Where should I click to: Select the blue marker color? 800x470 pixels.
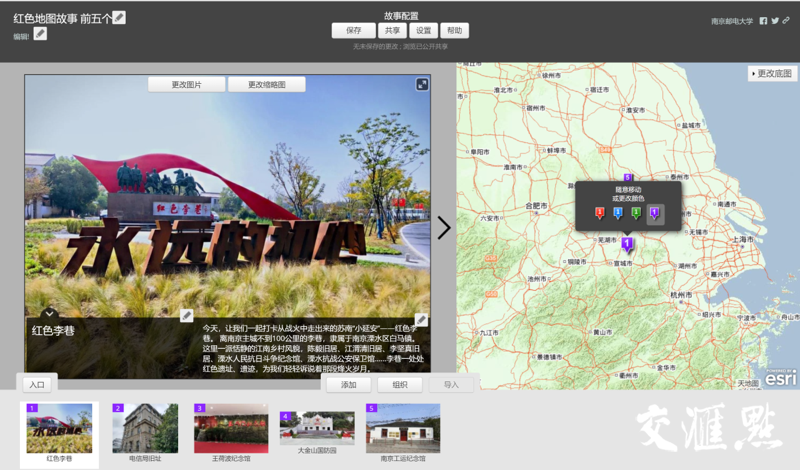[x=617, y=212]
